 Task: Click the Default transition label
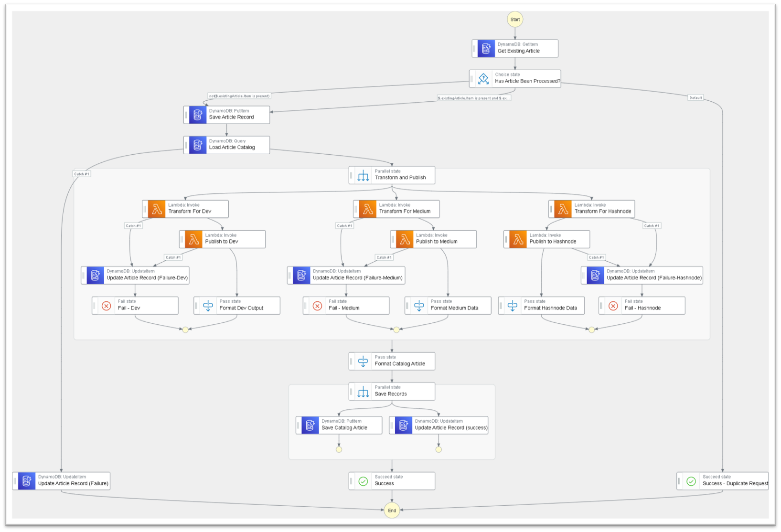(695, 98)
